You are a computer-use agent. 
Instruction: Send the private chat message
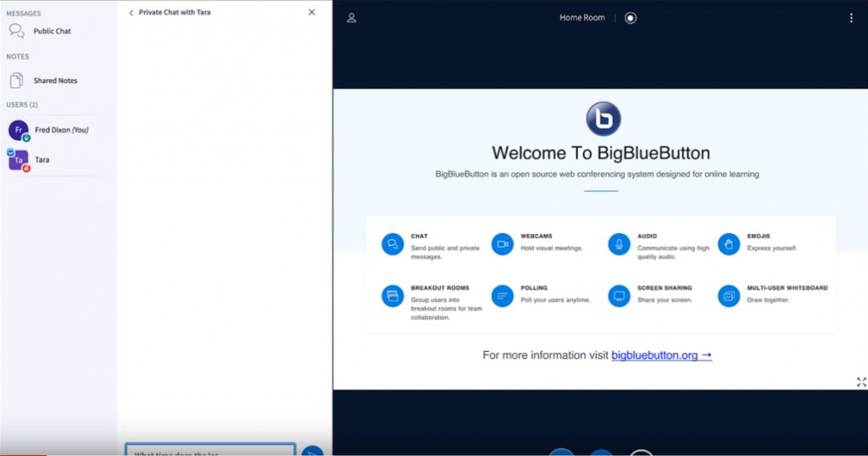click(313, 450)
